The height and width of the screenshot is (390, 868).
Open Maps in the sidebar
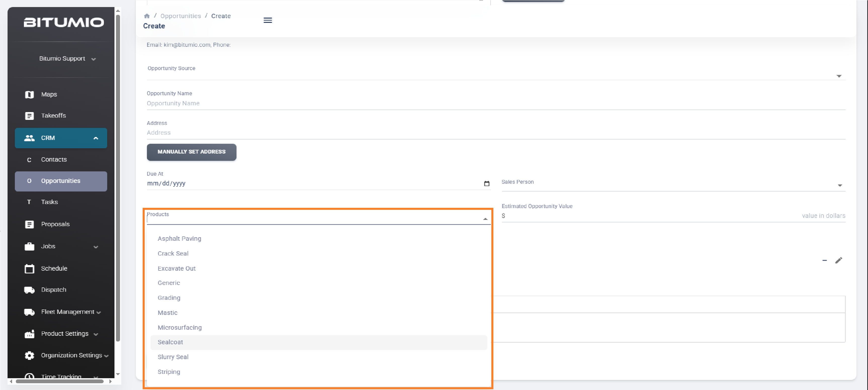click(x=49, y=94)
